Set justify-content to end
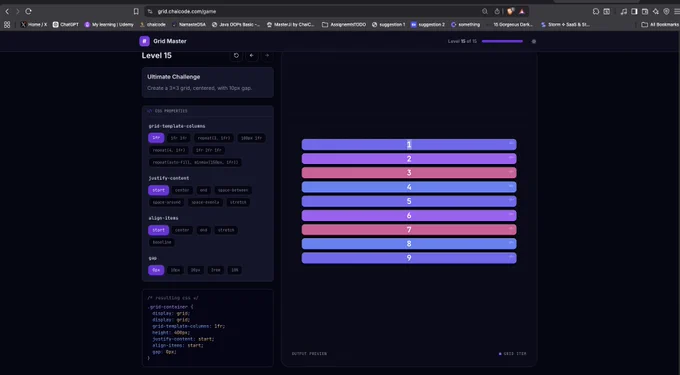 point(203,190)
